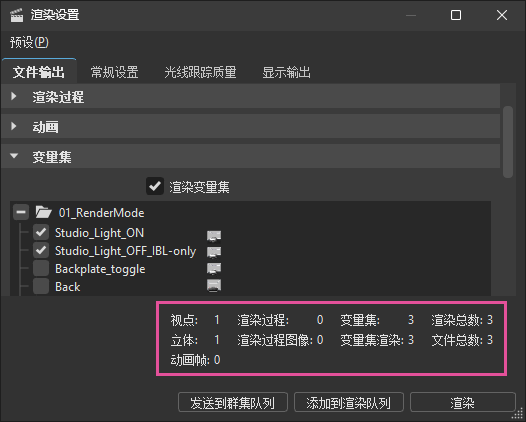The image size is (526, 422).
Task: Select the Back row label
Action: coord(67,287)
